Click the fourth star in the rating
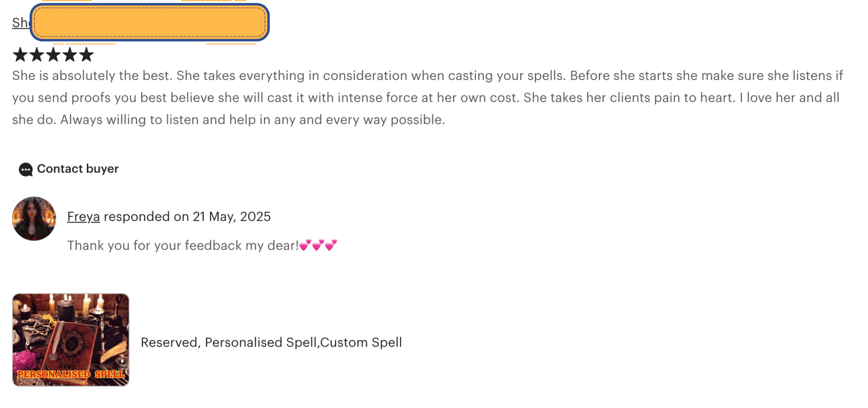Viewport: 868px width, 408px height. tap(70, 55)
